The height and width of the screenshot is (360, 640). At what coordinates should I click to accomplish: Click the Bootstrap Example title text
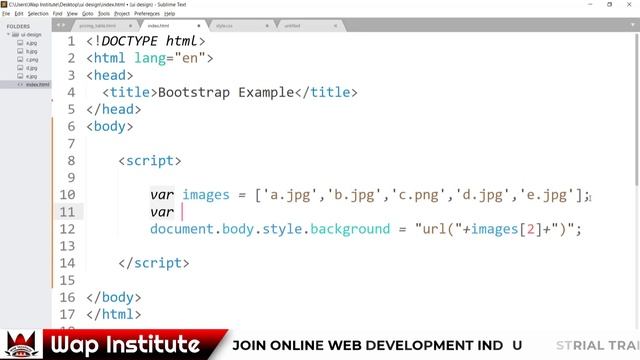click(x=226, y=92)
